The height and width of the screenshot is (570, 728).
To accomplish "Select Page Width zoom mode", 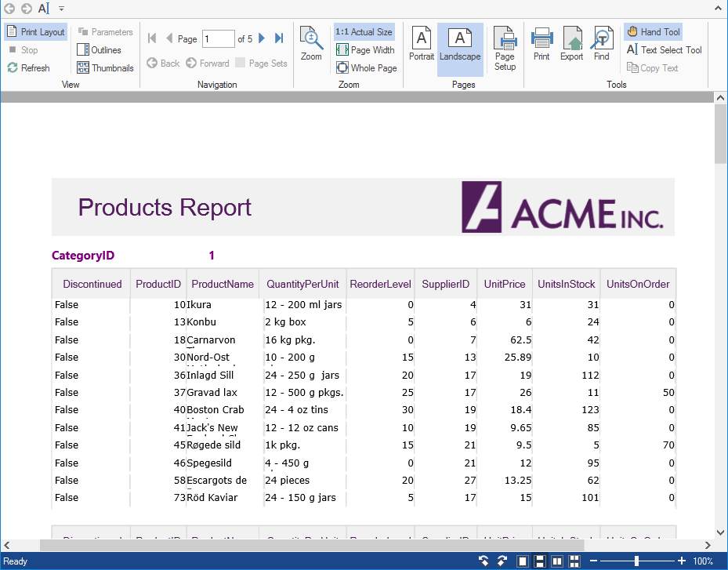I will coord(365,50).
